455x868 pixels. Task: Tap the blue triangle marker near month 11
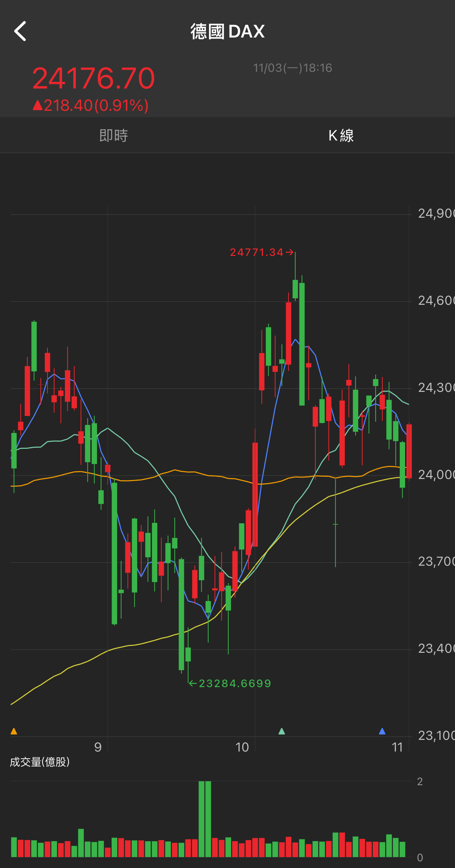[382, 731]
